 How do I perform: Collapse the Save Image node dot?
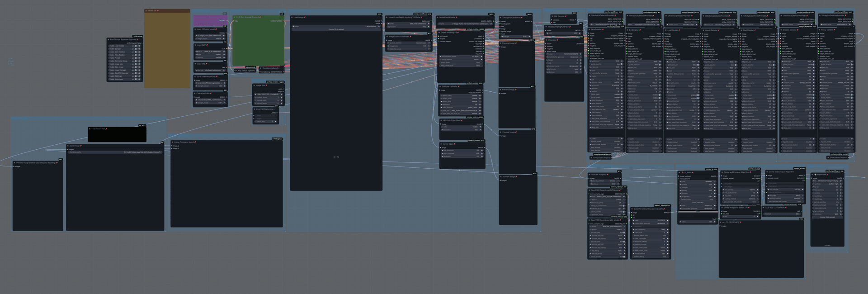click(x=68, y=146)
